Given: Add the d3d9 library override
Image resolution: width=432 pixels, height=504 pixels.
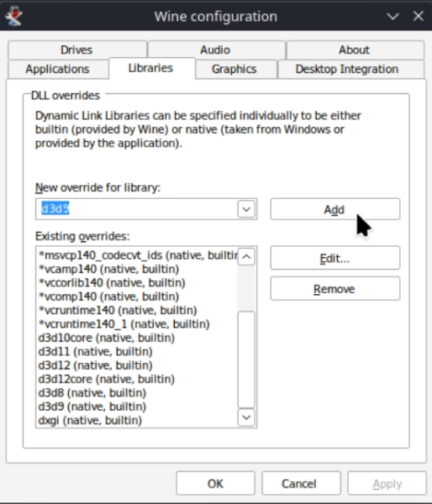Looking at the screenshot, I should pyautogui.click(x=335, y=209).
